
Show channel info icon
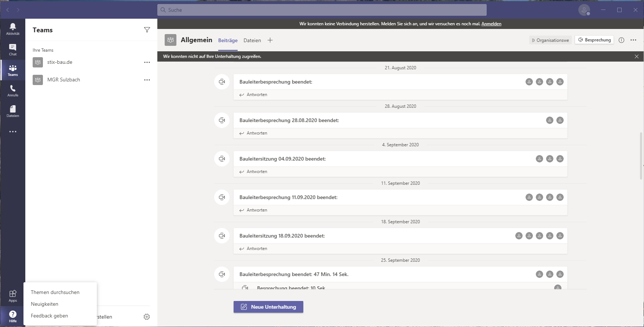[x=621, y=40]
